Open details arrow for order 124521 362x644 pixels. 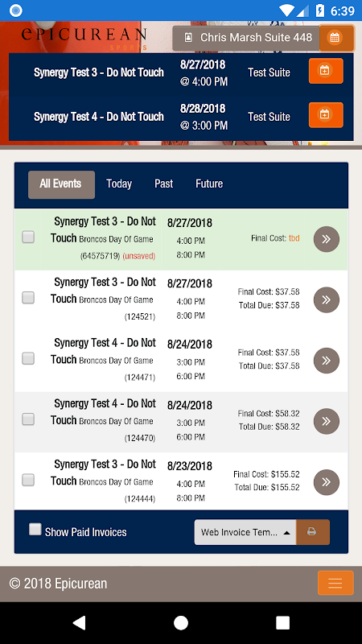[x=327, y=299]
